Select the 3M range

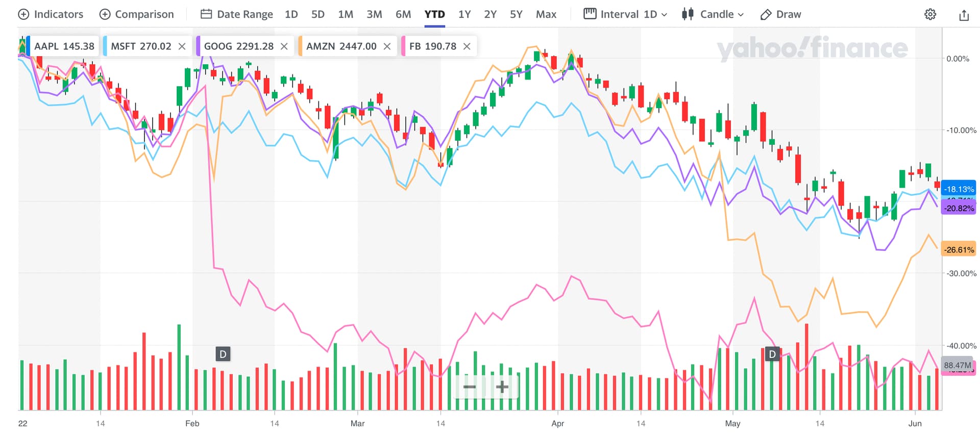(374, 14)
